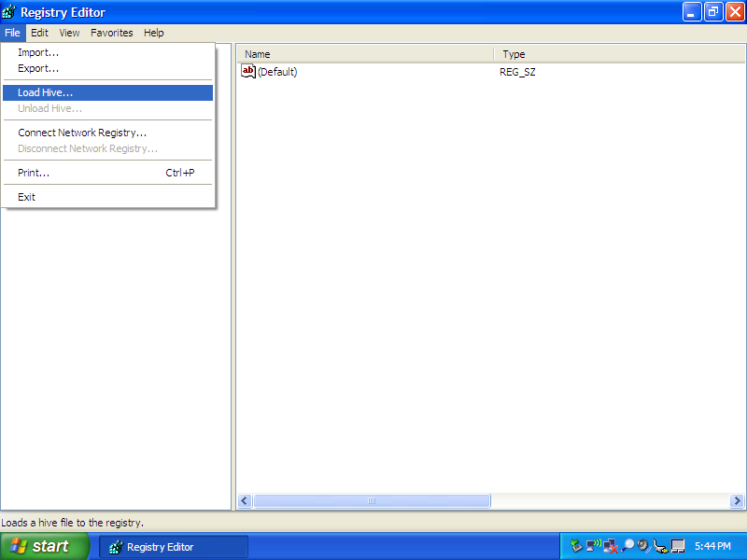This screenshot has width=747, height=560.
Task: Click the horizontal scrollbar thumb
Action: (372, 500)
